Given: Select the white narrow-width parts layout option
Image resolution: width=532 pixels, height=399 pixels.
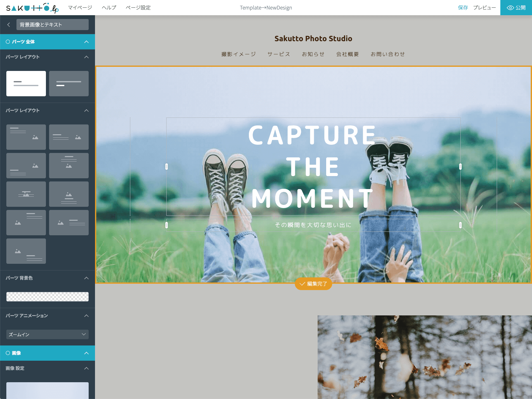Looking at the screenshot, I should coord(26,83).
